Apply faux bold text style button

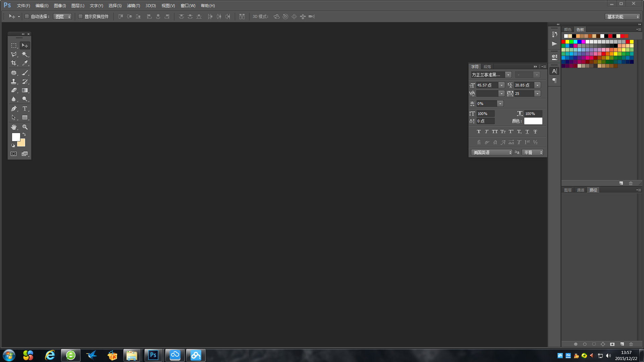coord(479,132)
